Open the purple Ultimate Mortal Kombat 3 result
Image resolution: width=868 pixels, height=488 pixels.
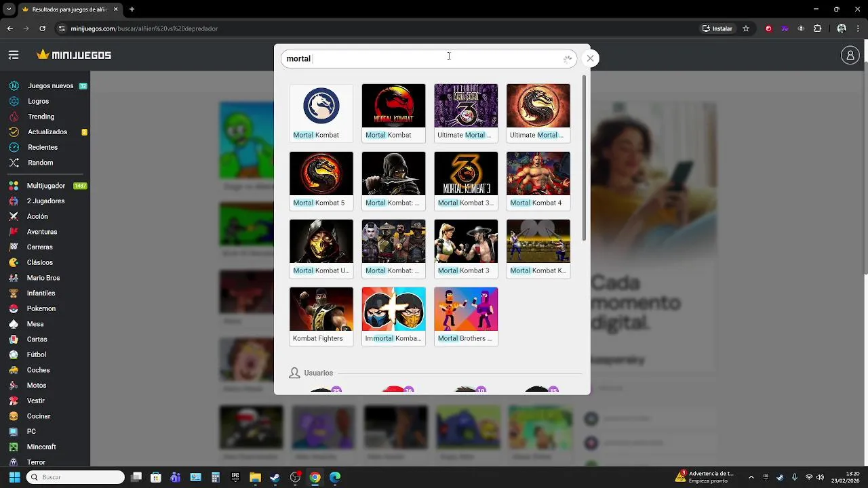(466, 113)
